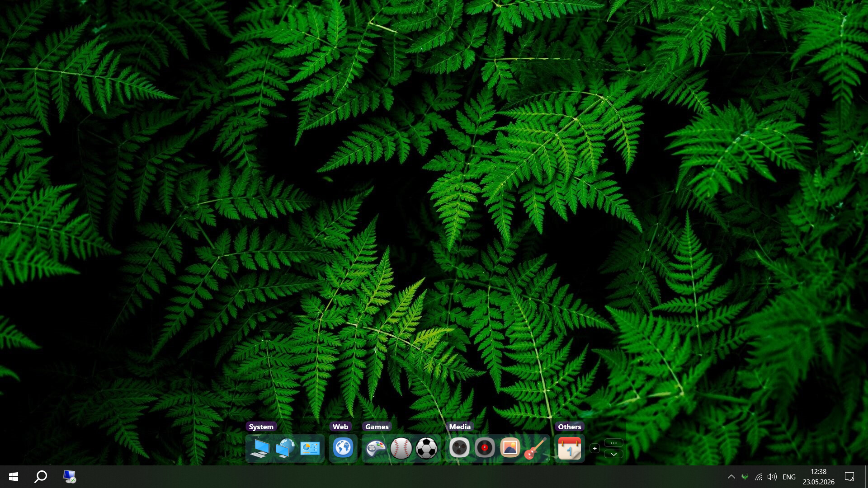The image size is (868, 488).
Task: Select the Others group label
Action: (x=570, y=427)
